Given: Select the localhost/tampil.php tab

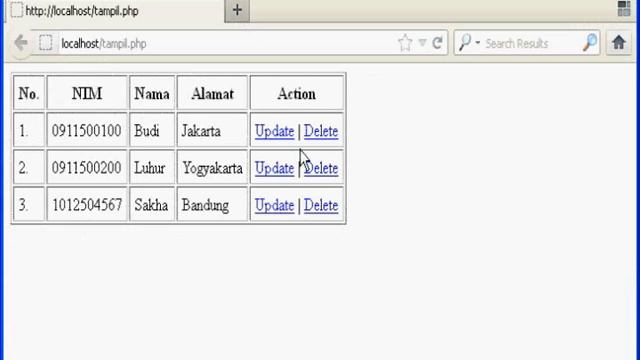Looking at the screenshot, I should [x=114, y=11].
